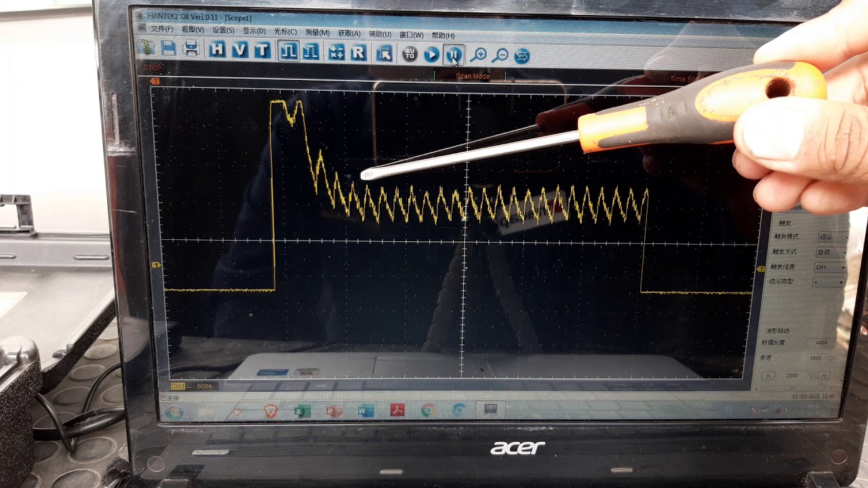Open the 帮助(H) menu

(443, 35)
